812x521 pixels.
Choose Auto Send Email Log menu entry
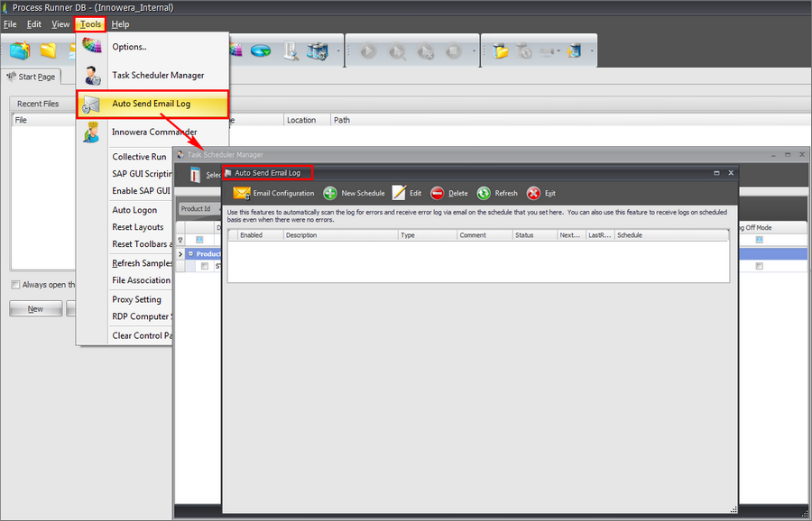tap(152, 104)
